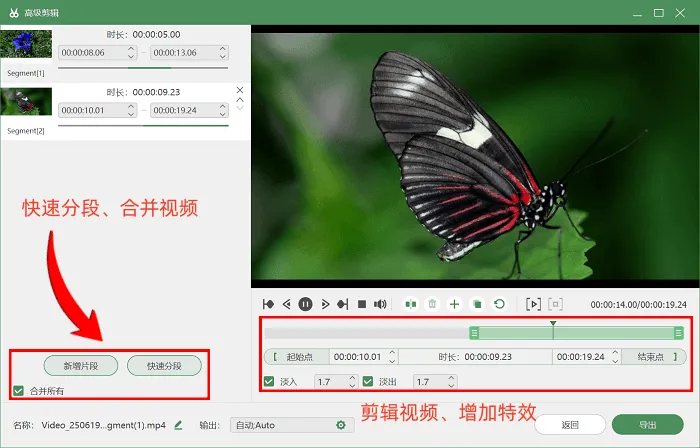Move Segment[2] up with chevron
Screen dimensions: 700x448
[x=240, y=100]
